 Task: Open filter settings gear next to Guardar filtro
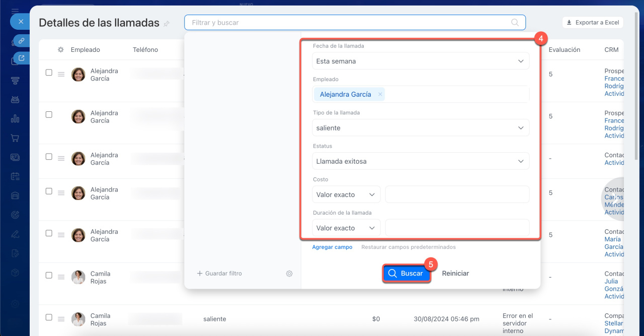click(289, 274)
